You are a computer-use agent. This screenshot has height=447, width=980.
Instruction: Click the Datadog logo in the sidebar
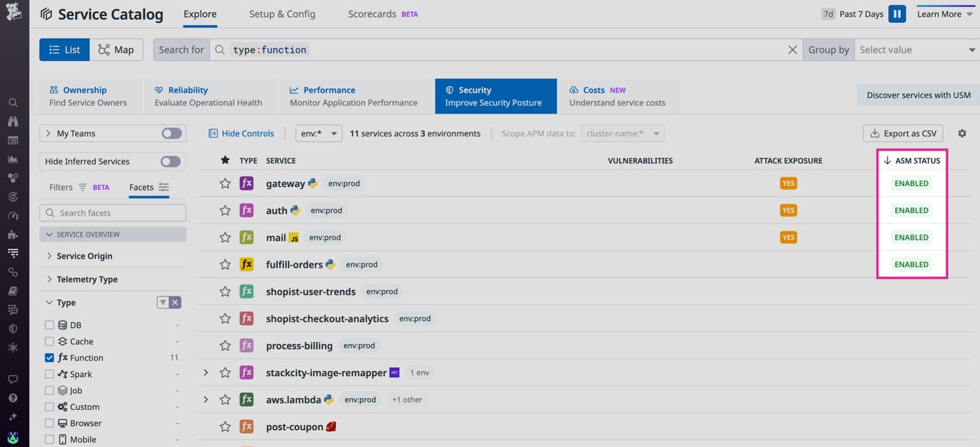click(x=13, y=14)
